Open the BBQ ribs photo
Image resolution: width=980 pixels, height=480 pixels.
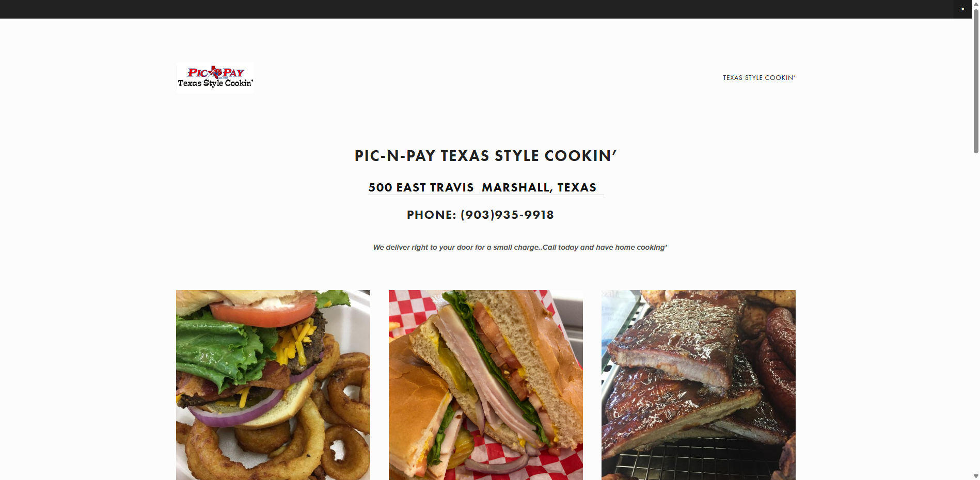699,385
